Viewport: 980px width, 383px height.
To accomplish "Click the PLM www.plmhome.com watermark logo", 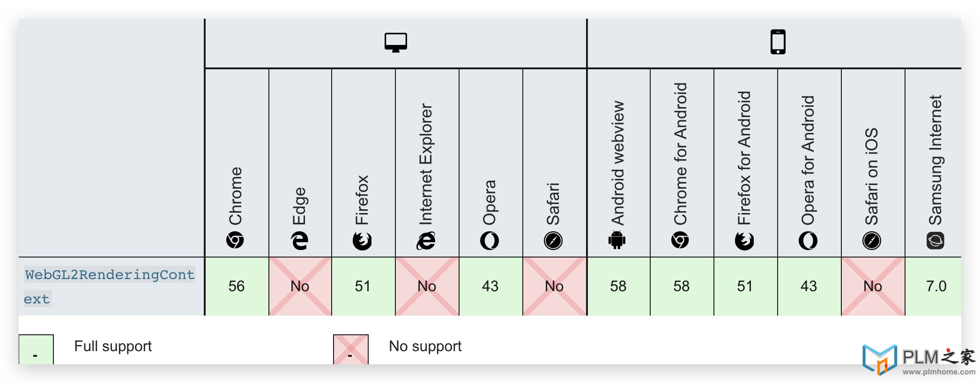I will 919,361.
